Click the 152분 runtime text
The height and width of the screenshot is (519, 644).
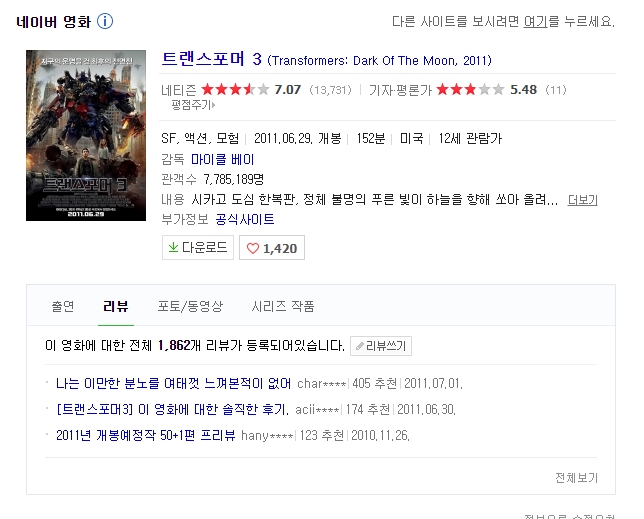pos(371,139)
